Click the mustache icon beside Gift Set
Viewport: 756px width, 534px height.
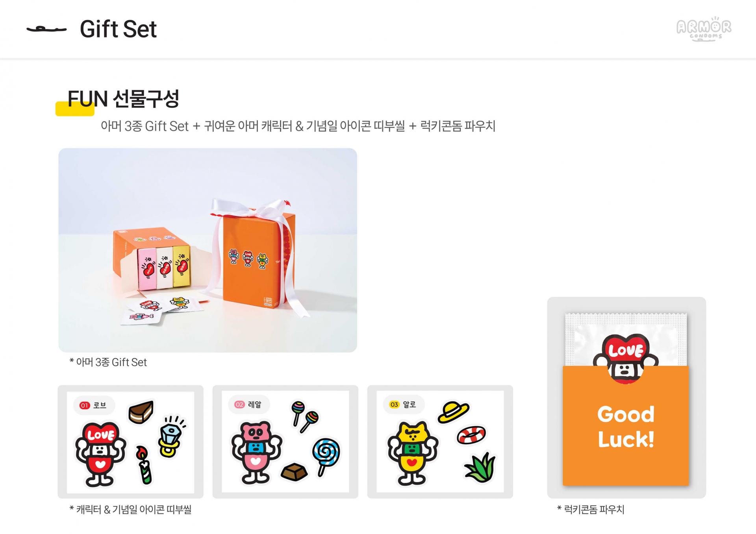tap(46, 29)
